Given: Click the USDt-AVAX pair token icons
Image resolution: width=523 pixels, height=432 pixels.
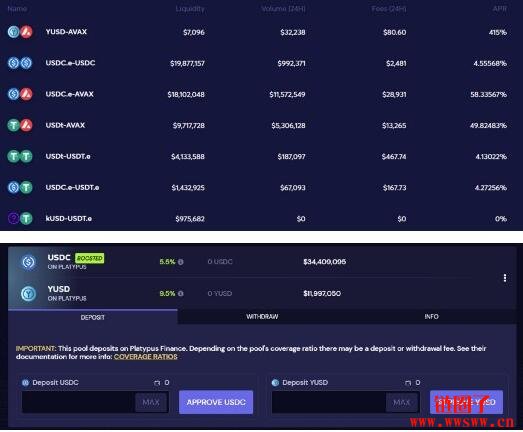Looking at the screenshot, I should coord(20,125).
